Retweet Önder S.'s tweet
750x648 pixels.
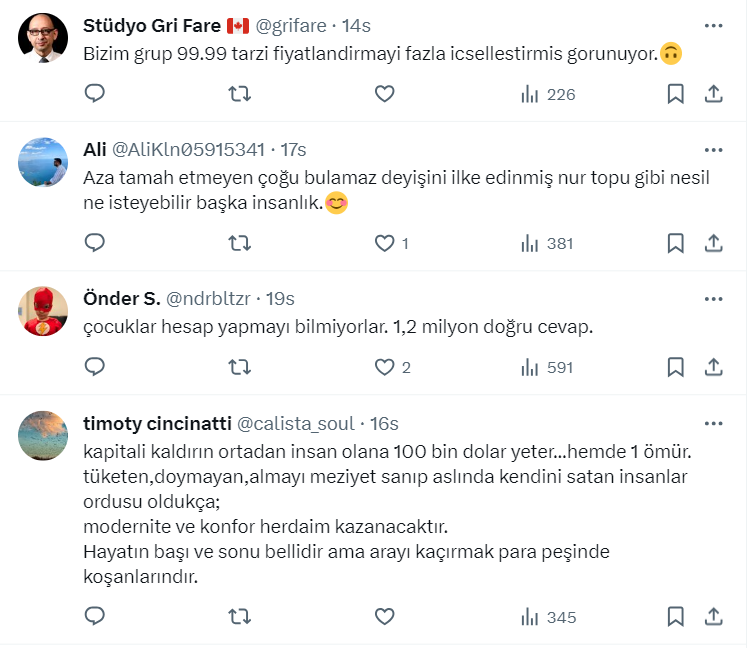tap(240, 367)
